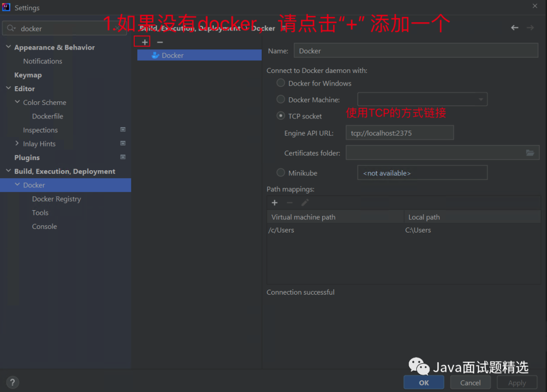Image resolution: width=547 pixels, height=392 pixels.
Task: Add a new path mapping
Action: coord(275,203)
